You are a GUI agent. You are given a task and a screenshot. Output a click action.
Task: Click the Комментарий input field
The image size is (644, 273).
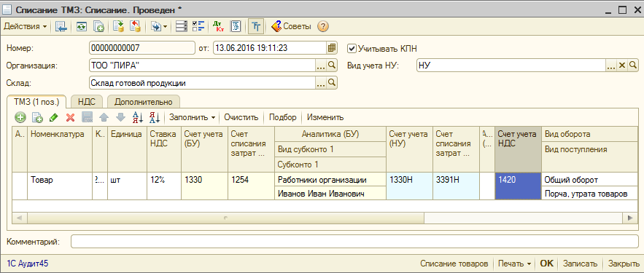pos(354,242)
